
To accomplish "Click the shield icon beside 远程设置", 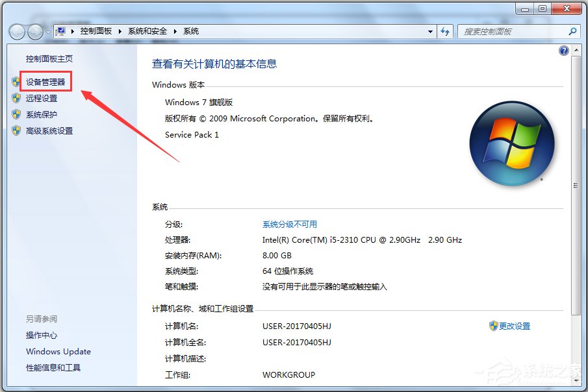I will 16,99.
